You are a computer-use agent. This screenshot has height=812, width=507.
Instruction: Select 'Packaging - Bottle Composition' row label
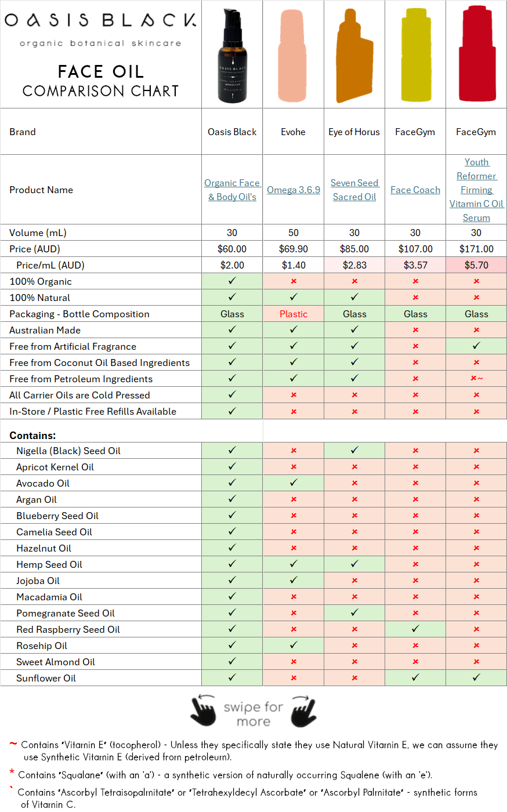(79, 314)
